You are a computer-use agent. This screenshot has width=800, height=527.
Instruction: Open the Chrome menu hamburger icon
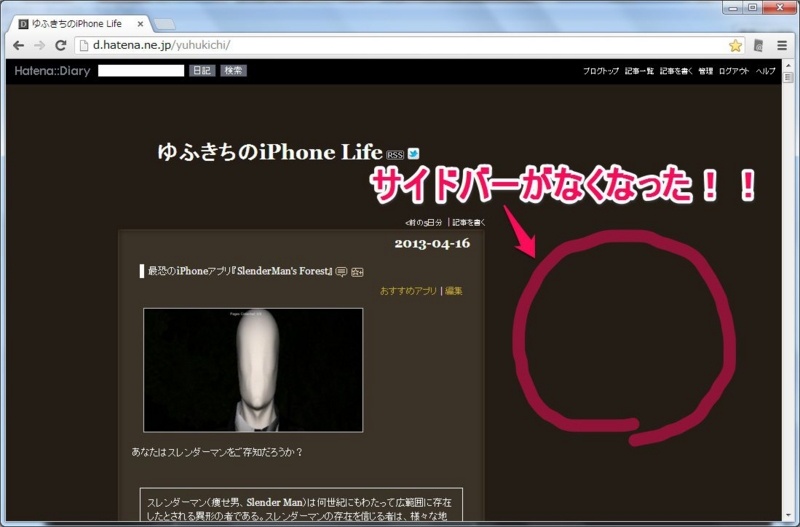pos(782,45)
